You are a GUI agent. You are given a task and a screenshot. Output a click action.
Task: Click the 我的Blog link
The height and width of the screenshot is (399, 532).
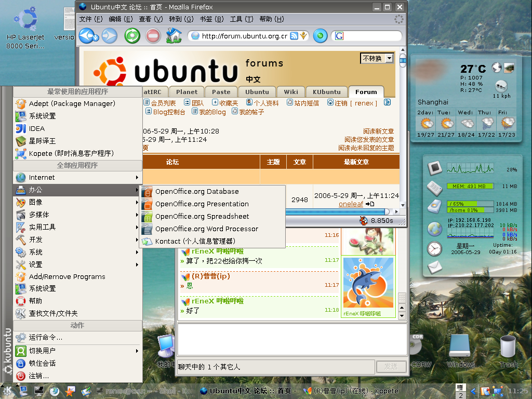[212, 112]
